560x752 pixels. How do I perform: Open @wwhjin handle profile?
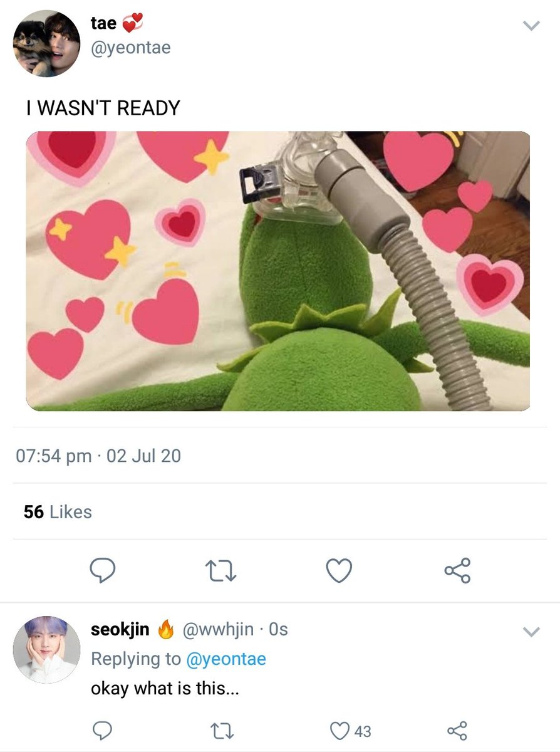tap(218, 629)
